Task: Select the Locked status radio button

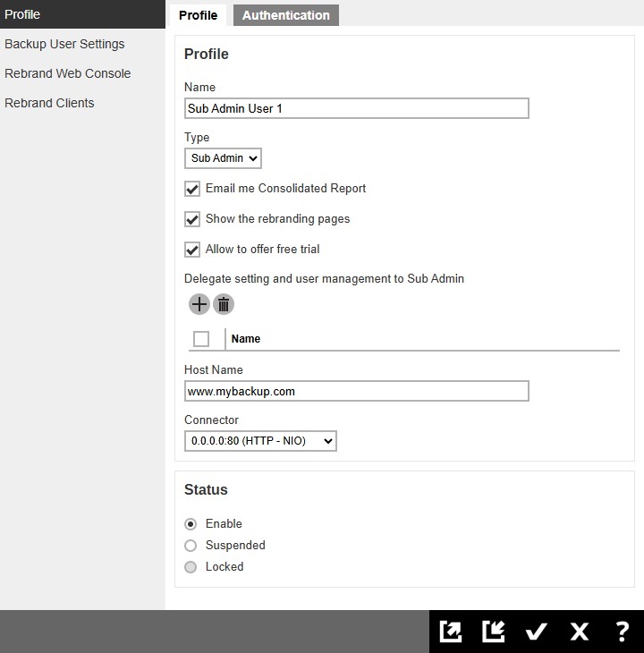Action: pos(191,567)
